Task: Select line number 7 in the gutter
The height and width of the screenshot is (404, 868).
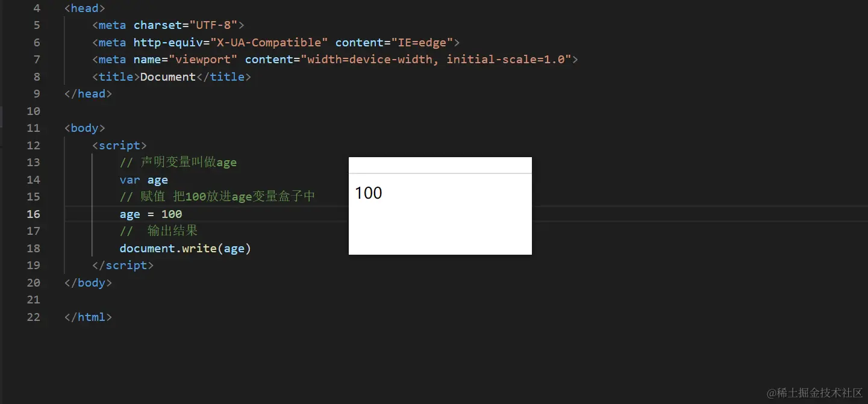Action: 37,60
